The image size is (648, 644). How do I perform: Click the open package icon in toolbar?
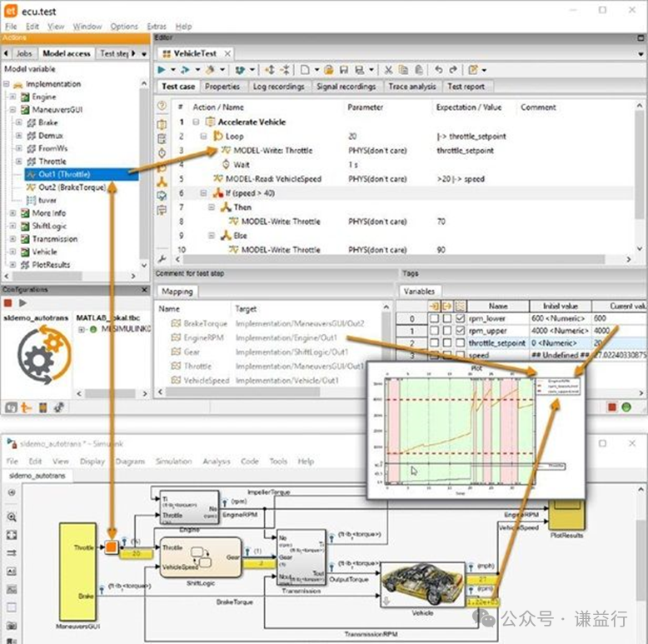[x=329, y=70]
